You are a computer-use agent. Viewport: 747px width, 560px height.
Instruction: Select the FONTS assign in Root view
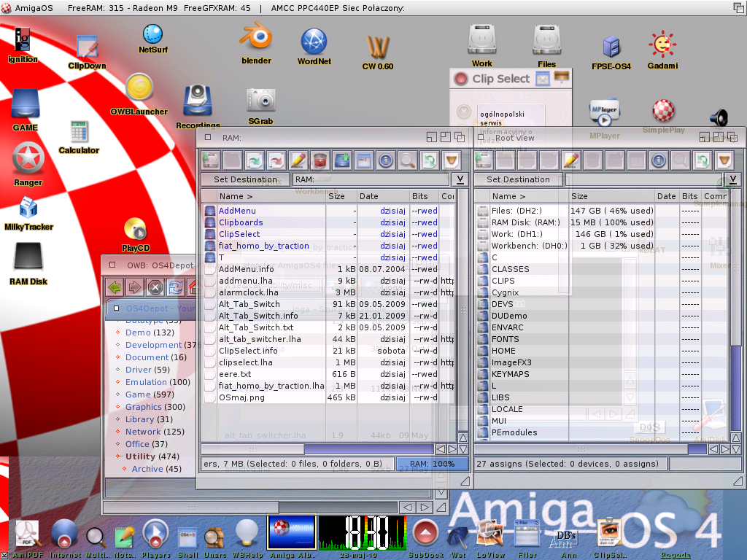602,339
